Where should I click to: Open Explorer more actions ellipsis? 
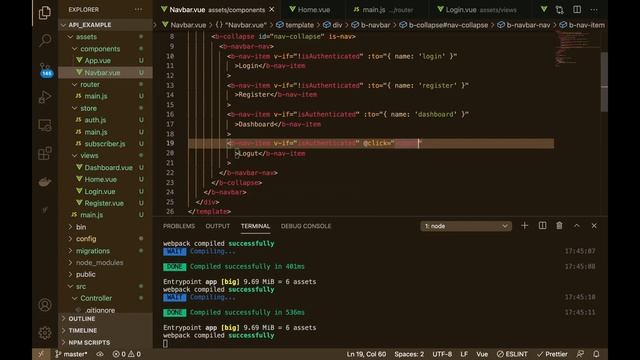(x=138, y=9)
